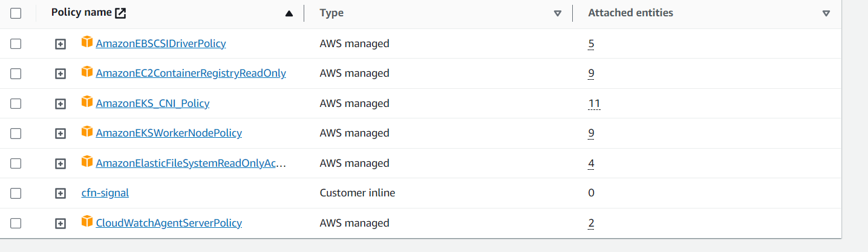Expand the cfn-signal inline policy row
Screen dimensions: 868x252
point(60,193)
